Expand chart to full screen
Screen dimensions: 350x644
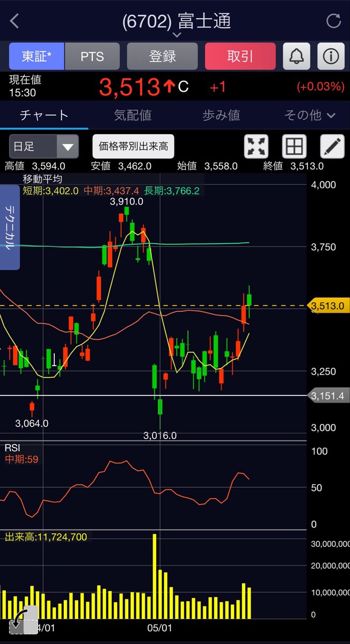pyautogui.click(x=256, y=146)
